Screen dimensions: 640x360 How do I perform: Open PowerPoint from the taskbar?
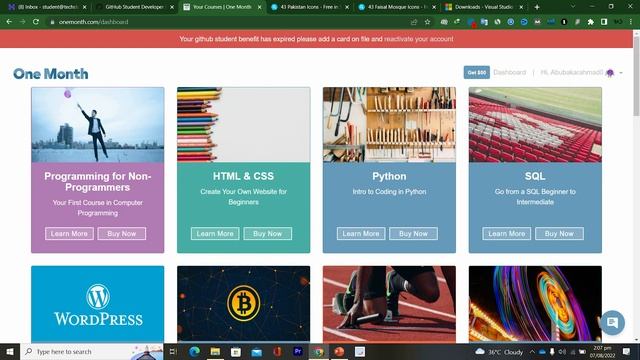339,351
